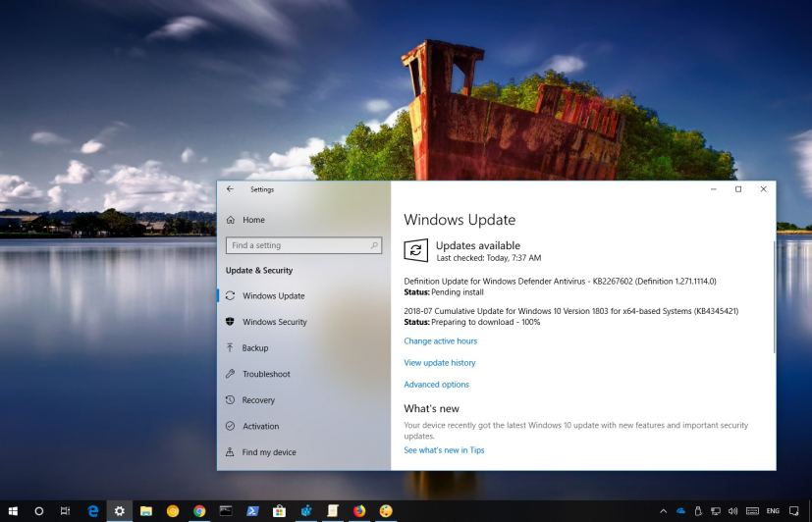Open the touch keyboard tray icon

coord(752,511)
